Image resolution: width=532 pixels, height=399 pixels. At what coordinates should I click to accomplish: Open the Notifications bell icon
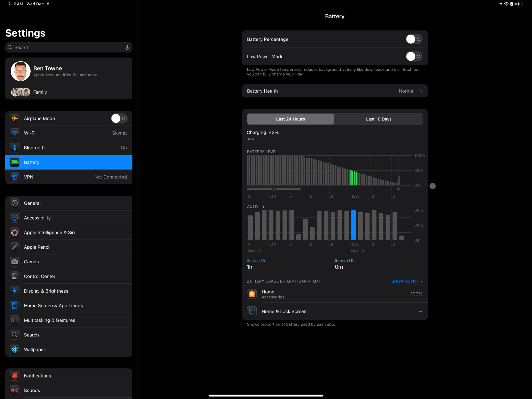coord(15,376)
